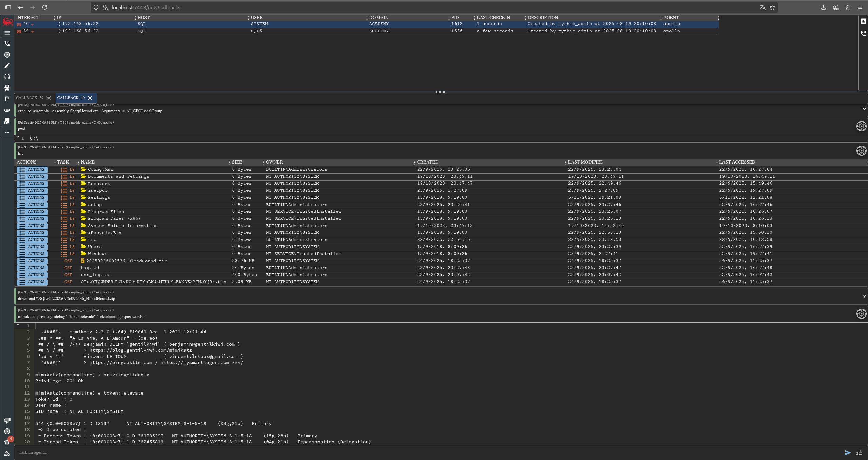This screenshot has height=460, width=868.
Task: Click the checkered flag sidebar icon
Action: 7,99
